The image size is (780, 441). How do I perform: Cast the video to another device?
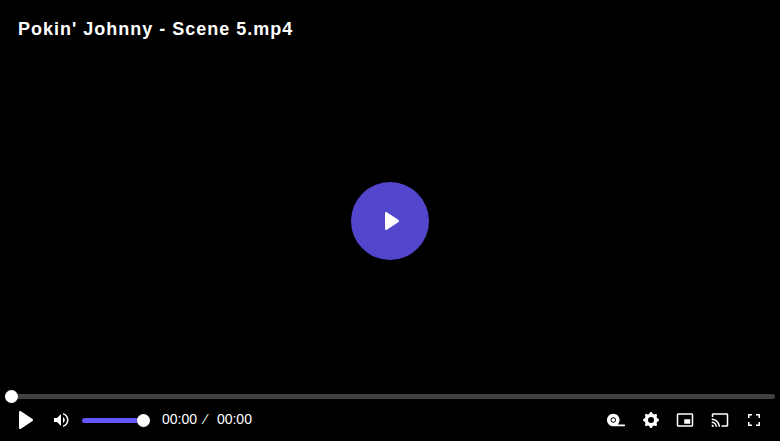[720, 420]
